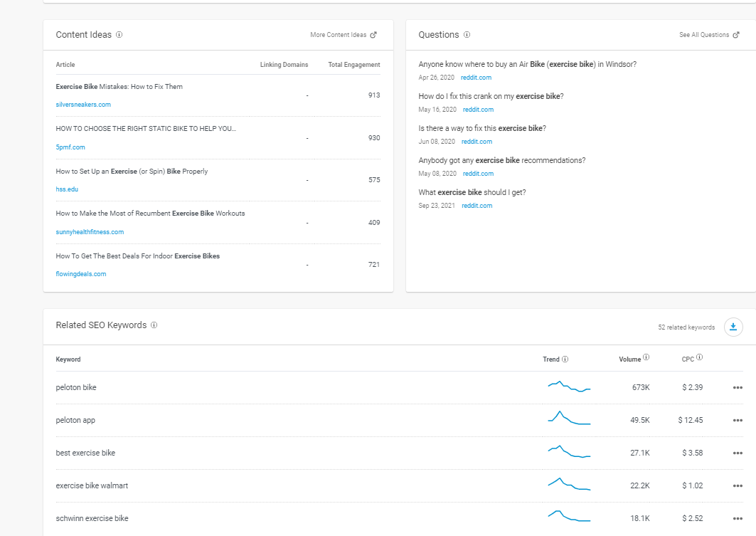Visit the 5pmf.com source link

point(70,147)
